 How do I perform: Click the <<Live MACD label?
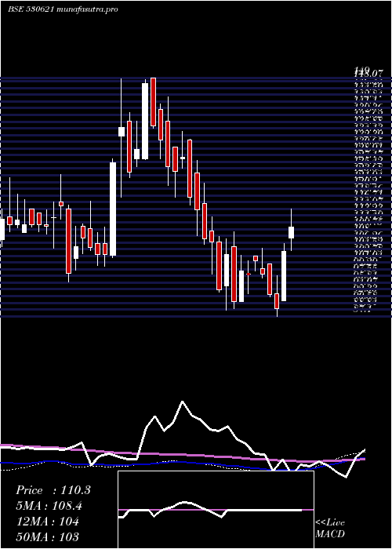coord(330,529)
